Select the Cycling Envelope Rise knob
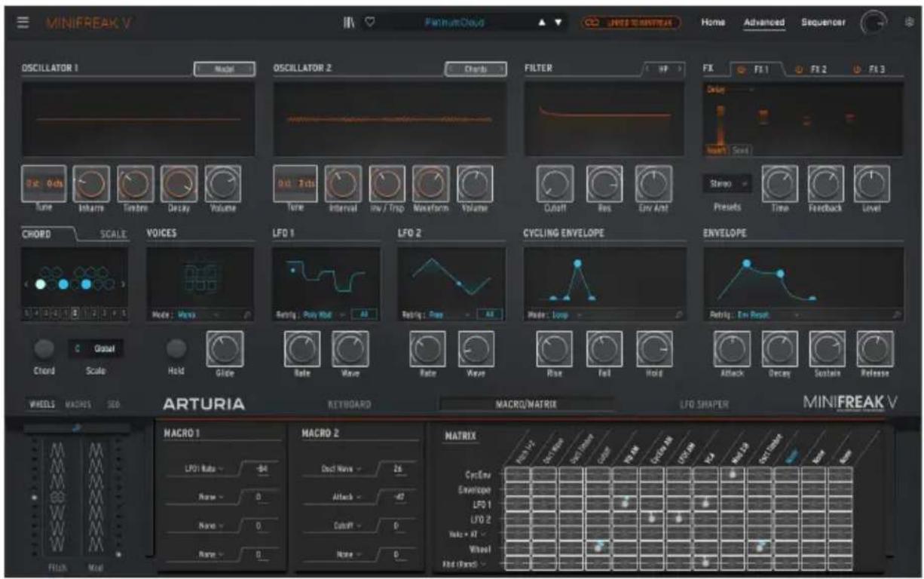 [555, 348]
